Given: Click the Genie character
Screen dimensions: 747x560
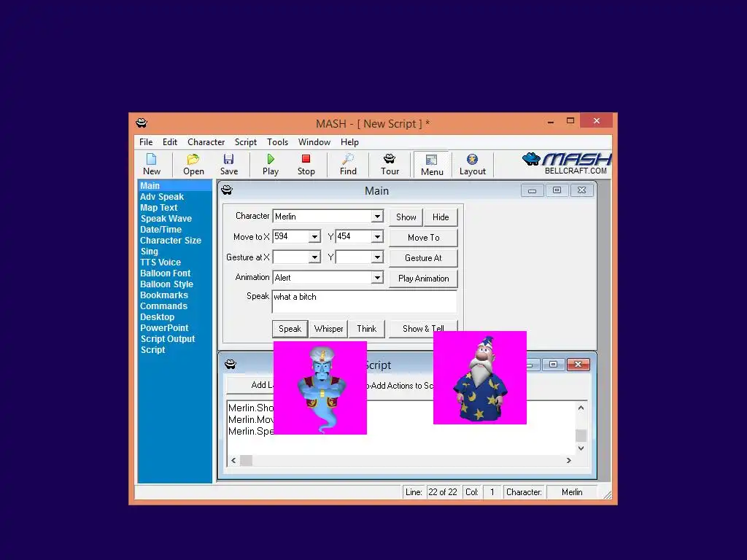Looking at the screenshot, I should (320, 388).
